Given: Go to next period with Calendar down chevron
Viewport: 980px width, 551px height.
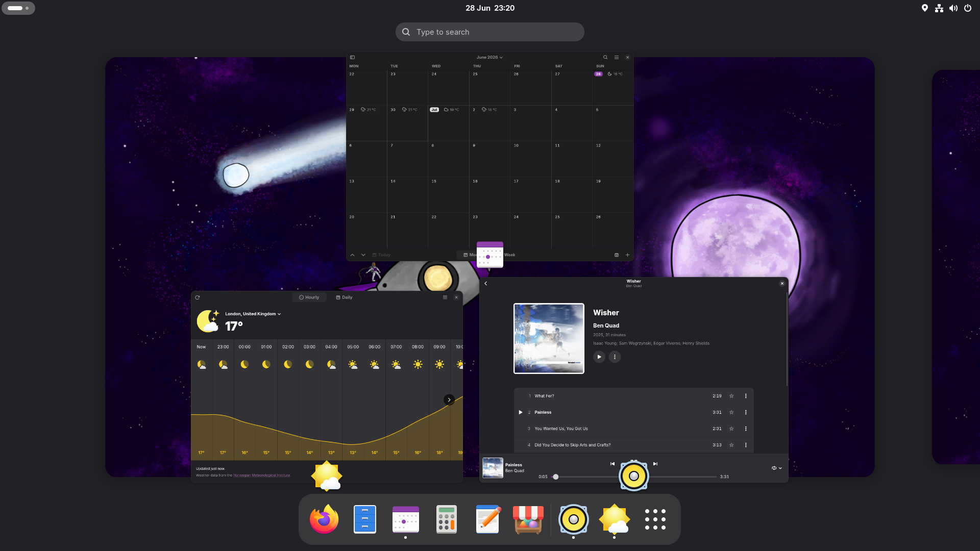Looking at the screenshot, I should pos(363,255).
